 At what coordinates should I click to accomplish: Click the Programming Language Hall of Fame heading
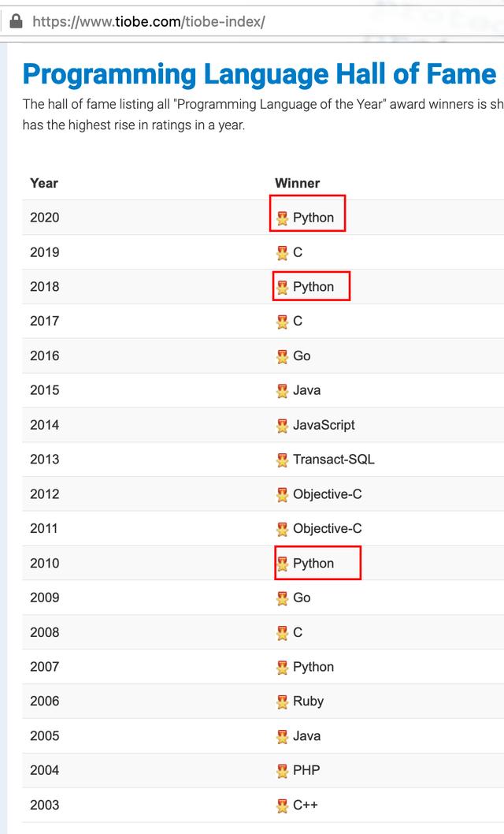pyautogui.click(x=259, y=74)
